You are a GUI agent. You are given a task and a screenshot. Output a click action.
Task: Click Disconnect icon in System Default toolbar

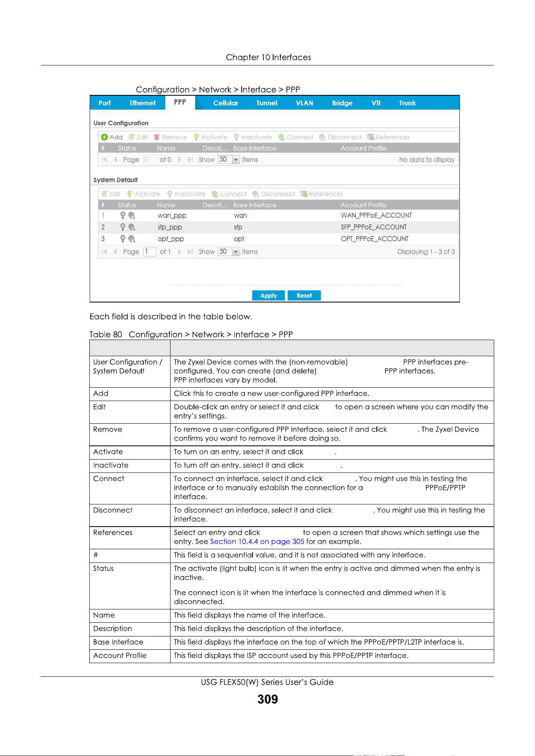click(x=255, y=194)
